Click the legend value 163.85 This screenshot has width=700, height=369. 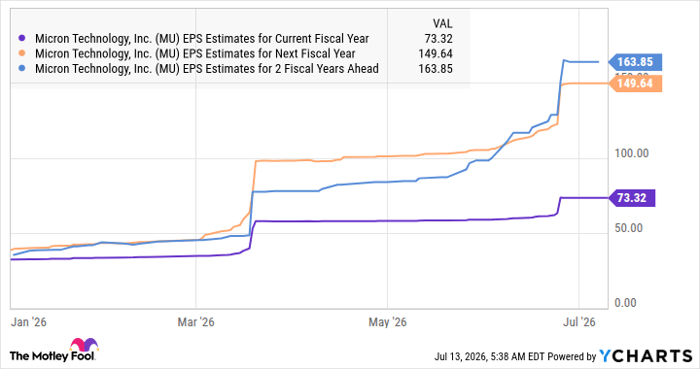(x=435, y=69)
